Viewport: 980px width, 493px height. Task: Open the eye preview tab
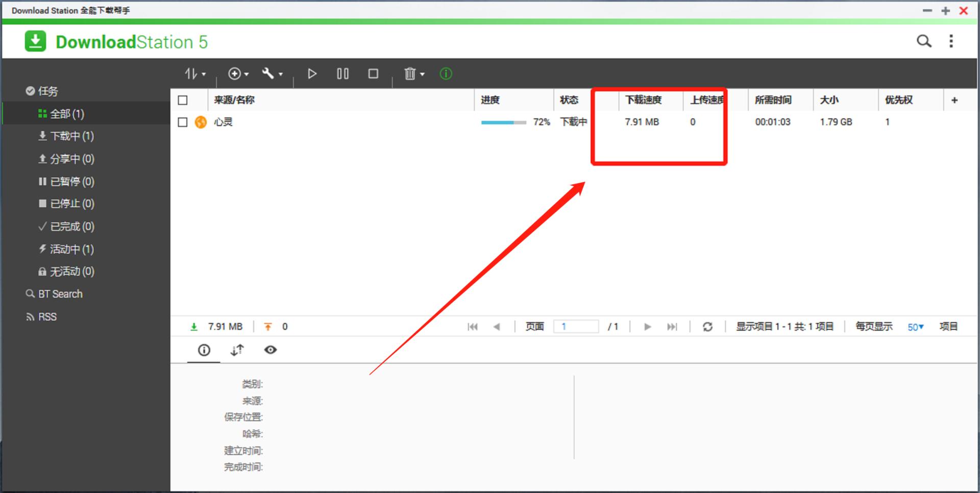tap(271, 350)
